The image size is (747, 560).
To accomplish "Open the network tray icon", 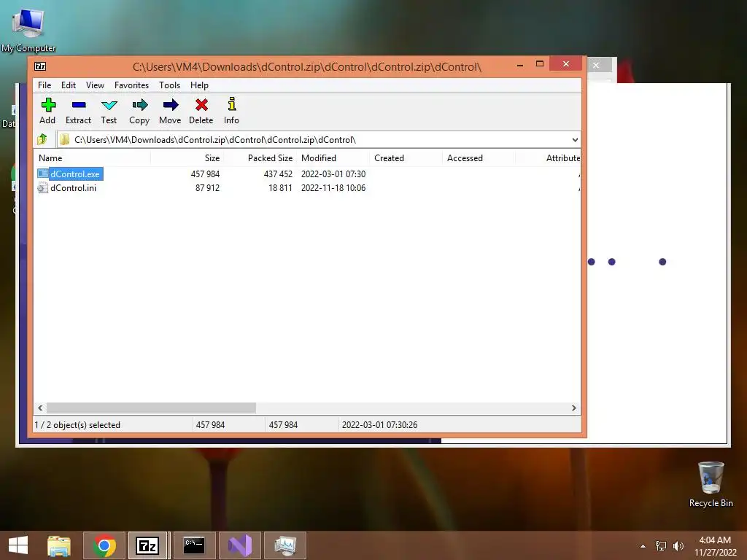I will (x=661, y=546).
